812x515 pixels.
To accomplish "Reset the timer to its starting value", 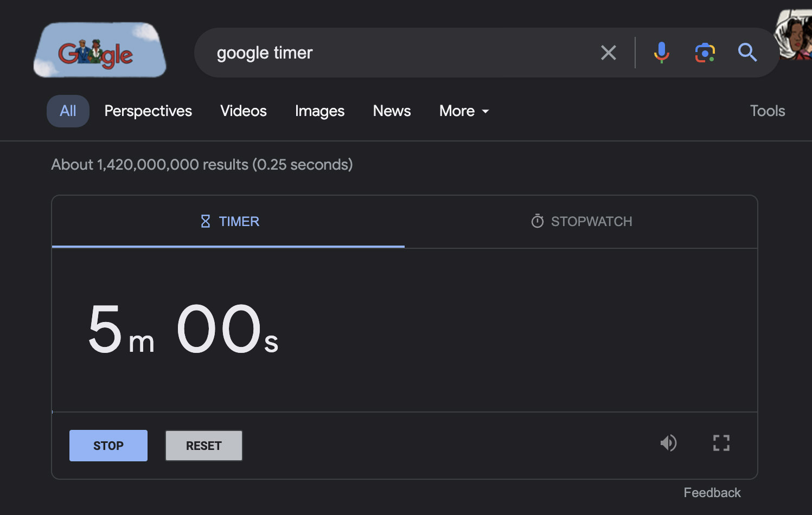I will 203,445.
